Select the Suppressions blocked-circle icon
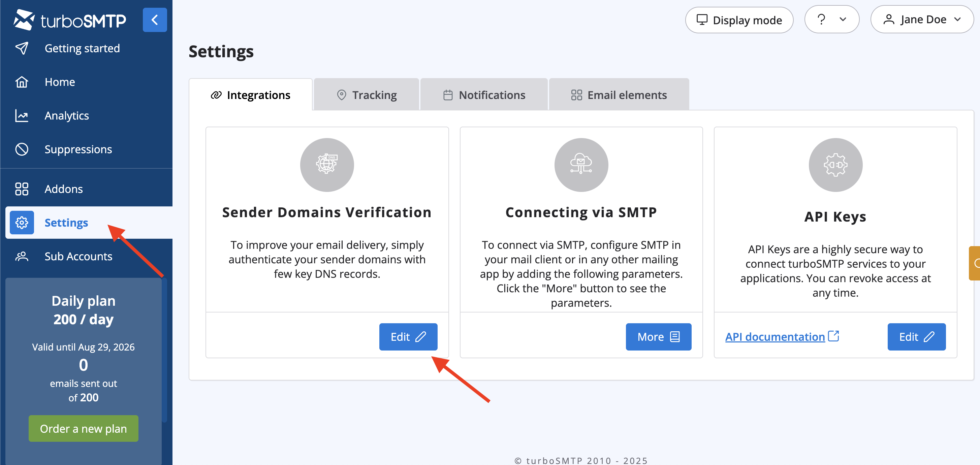 pos(22,149)
